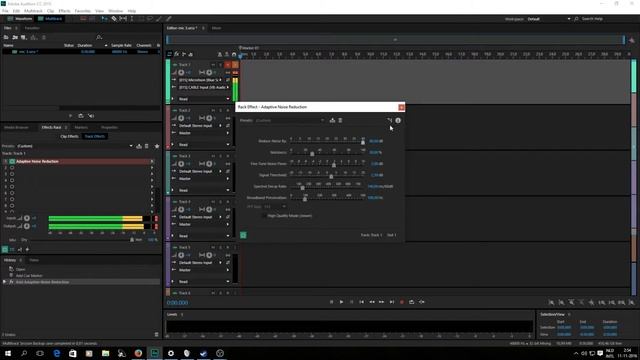Open Track 2 Default Stereo Input dropdown
The image size is (640, 360).
coord(200,126)
